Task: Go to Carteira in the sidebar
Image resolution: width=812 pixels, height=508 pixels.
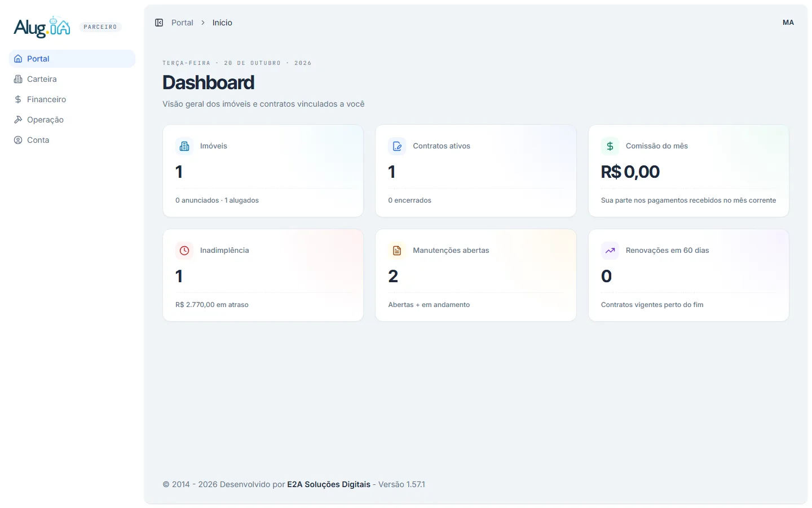Action: point(72,79)
